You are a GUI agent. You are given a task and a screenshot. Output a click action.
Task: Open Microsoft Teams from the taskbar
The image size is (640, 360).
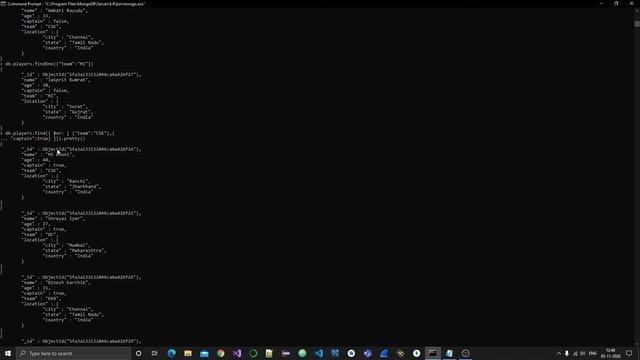click(x=367, y=353)
